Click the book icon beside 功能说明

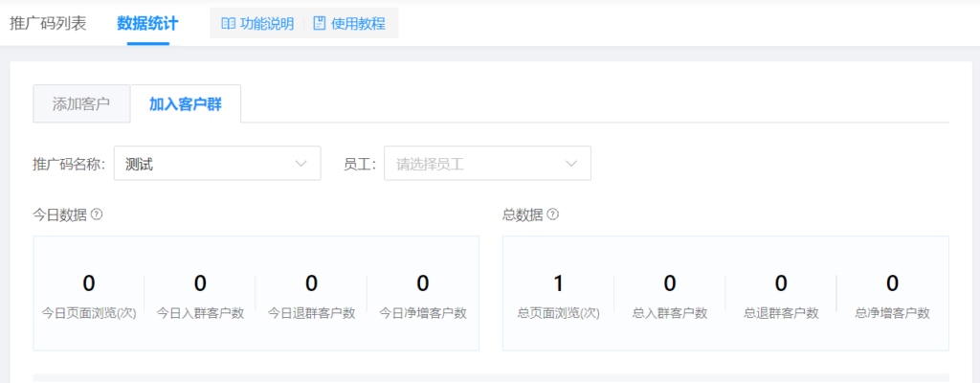coord(228,24)
